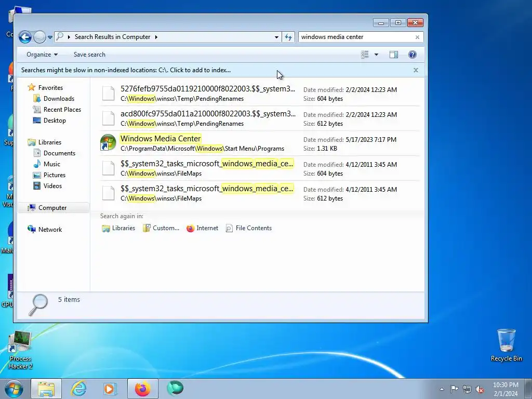
Task: Open the taskbar clock and date
Action: click(x=506, y=389)
